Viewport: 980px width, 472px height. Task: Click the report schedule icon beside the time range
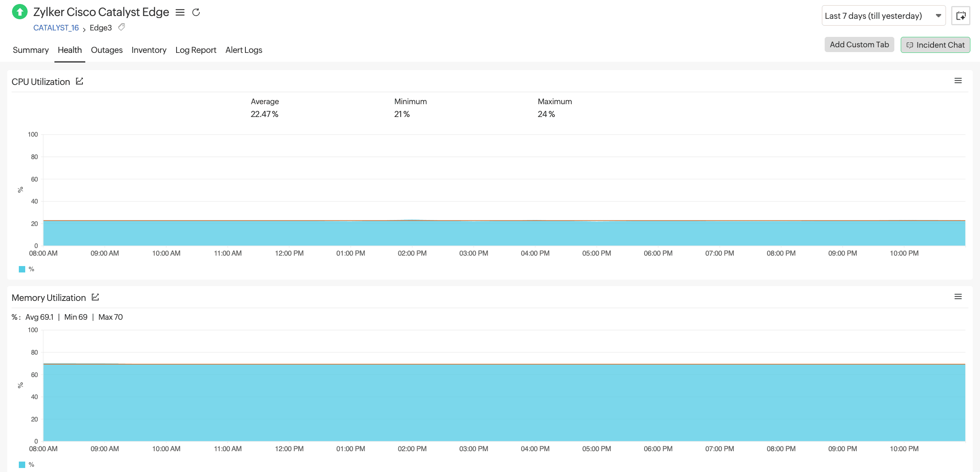961,15
